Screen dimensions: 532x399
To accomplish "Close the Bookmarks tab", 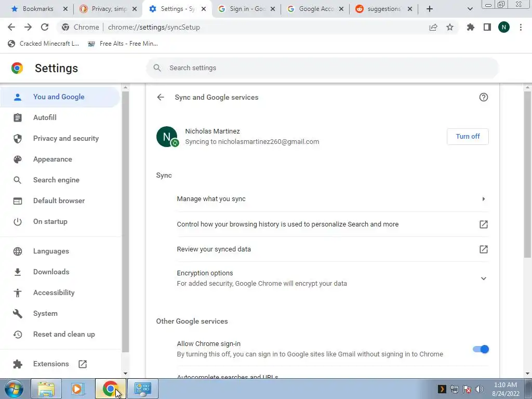I will [x=65, y=9].
